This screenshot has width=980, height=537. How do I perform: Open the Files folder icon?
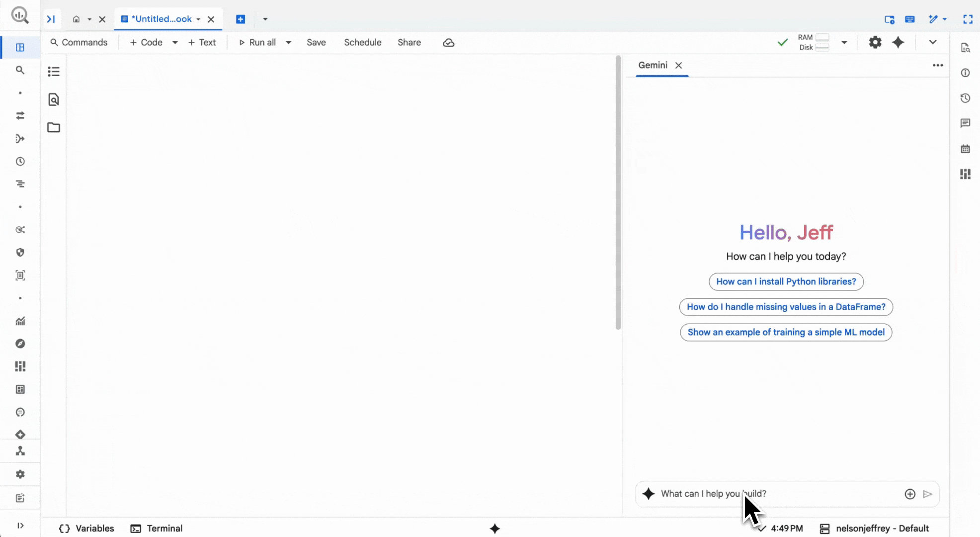(x=54, y=127)
